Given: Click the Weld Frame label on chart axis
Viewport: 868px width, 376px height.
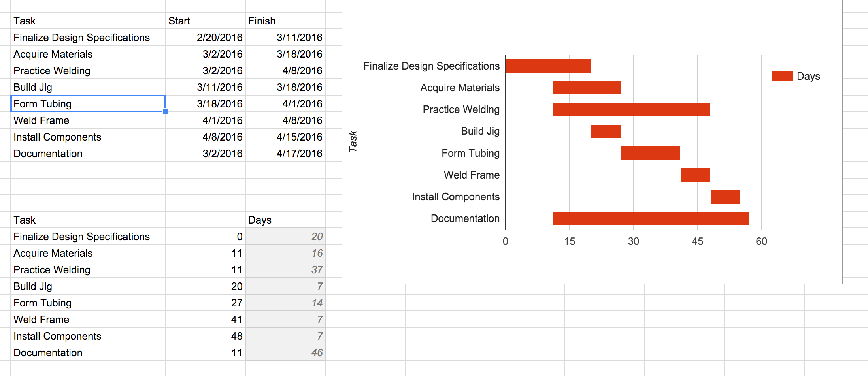Looking at the screenshot, I should (x=472, y=175).
